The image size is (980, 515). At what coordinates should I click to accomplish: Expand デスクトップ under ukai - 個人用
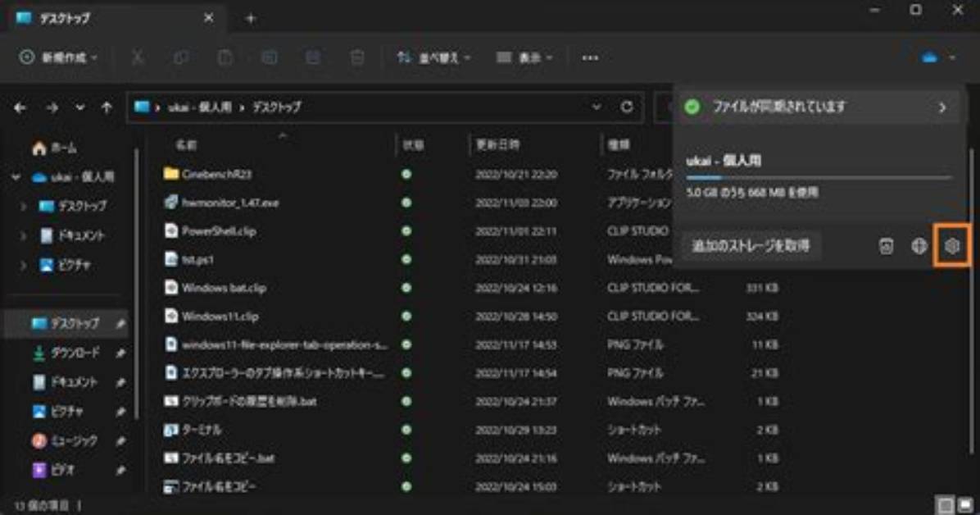pyautogui.click(x=23, y=206)
